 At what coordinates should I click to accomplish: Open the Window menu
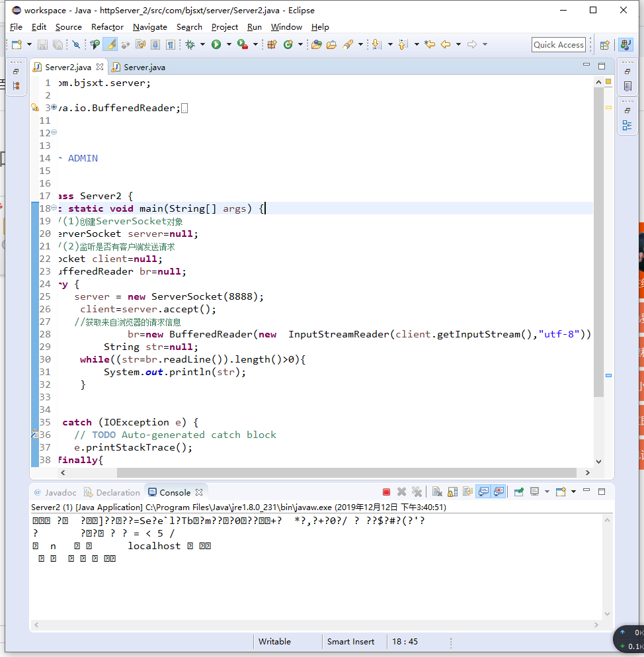(286, 27)
